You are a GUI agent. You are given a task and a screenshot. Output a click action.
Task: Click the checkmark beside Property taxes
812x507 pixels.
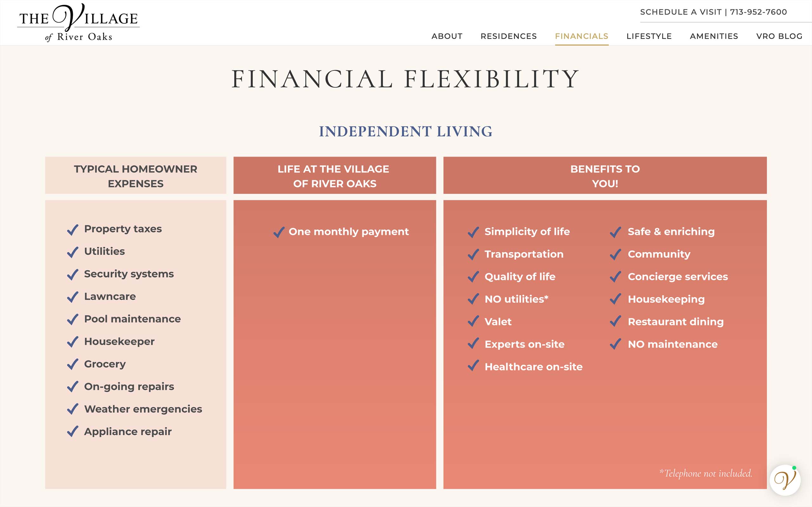[x=73, y=230]
